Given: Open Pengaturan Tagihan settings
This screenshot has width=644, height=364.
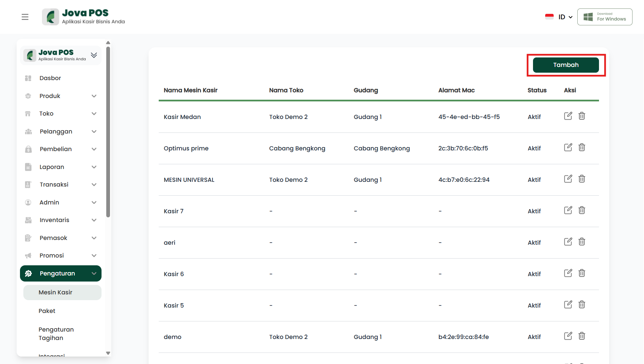Looking at the screenshot, I should point(56,334).
